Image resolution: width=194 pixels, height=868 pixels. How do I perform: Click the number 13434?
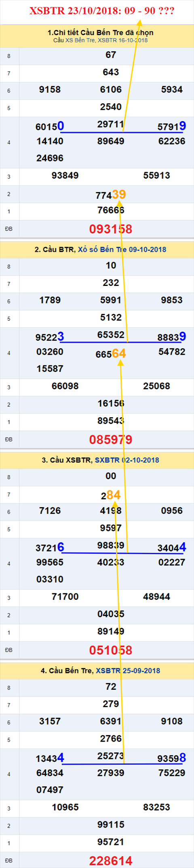coord(50,758)
